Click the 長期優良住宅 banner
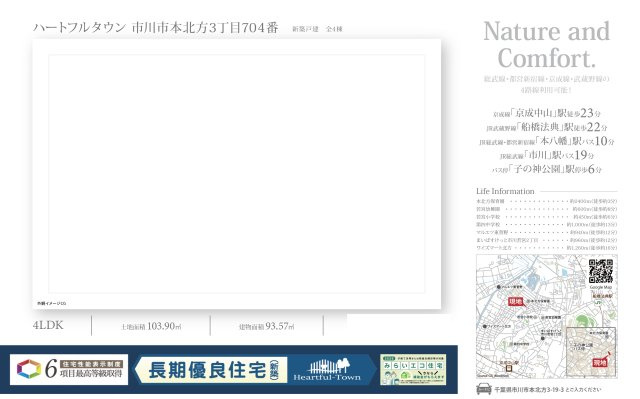This screenshot has width=640, height=399. [x=211, y=370]
